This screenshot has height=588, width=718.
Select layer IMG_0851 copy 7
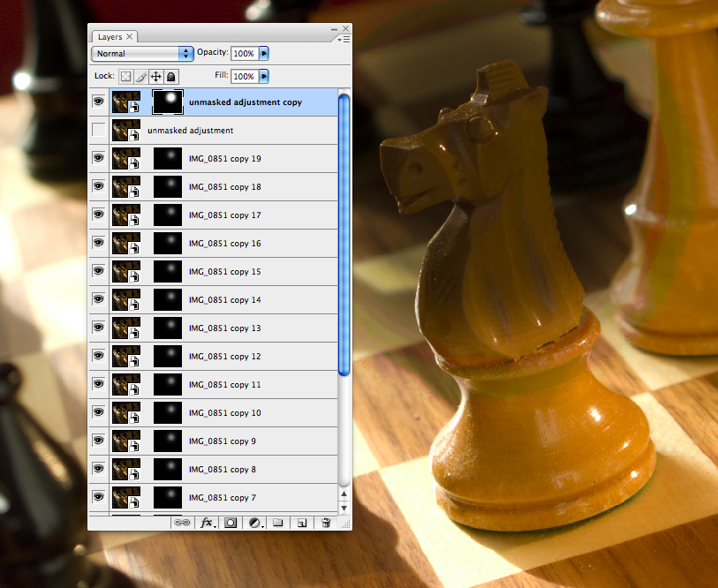pos(223,498)
